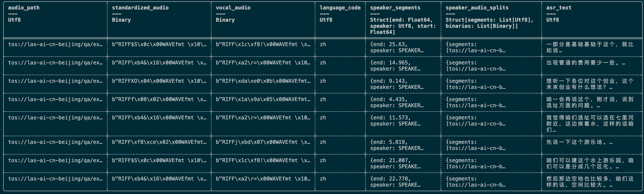Select the speaker segment ending at 25.63
644x194 pixels.
coord(397,48)
